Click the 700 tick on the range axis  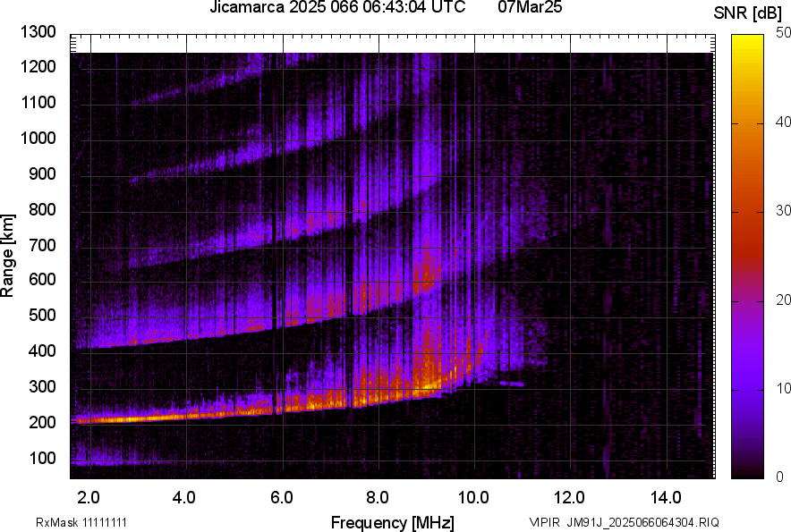coord(43,245)
